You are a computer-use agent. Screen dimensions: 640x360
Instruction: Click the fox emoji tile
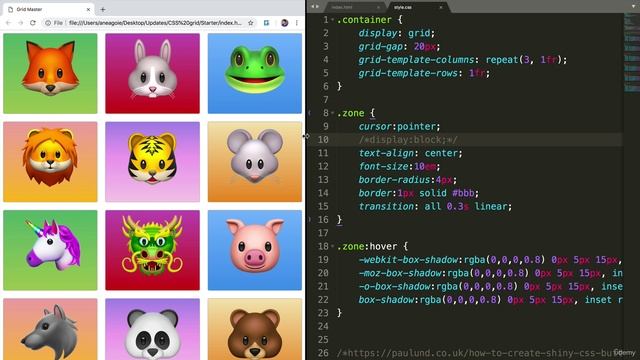point(50,73)
